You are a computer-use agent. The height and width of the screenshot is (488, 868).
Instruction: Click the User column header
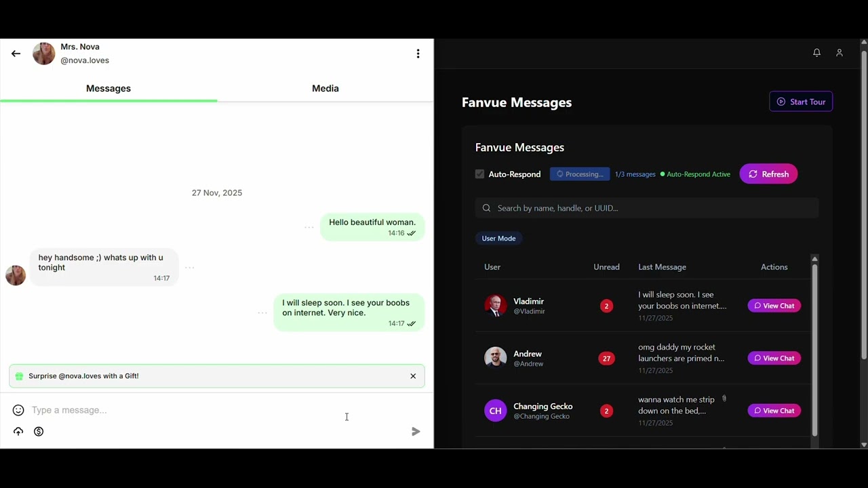tap(492, 267)
